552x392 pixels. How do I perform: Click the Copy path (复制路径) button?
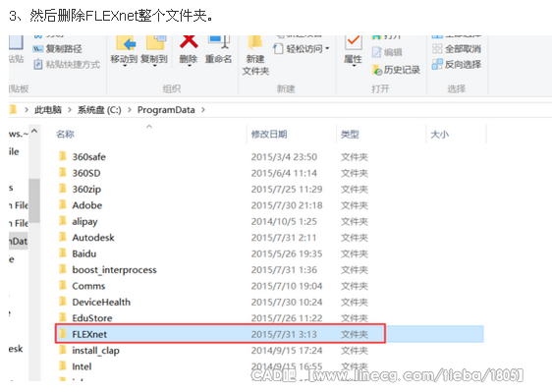[57, 49]
